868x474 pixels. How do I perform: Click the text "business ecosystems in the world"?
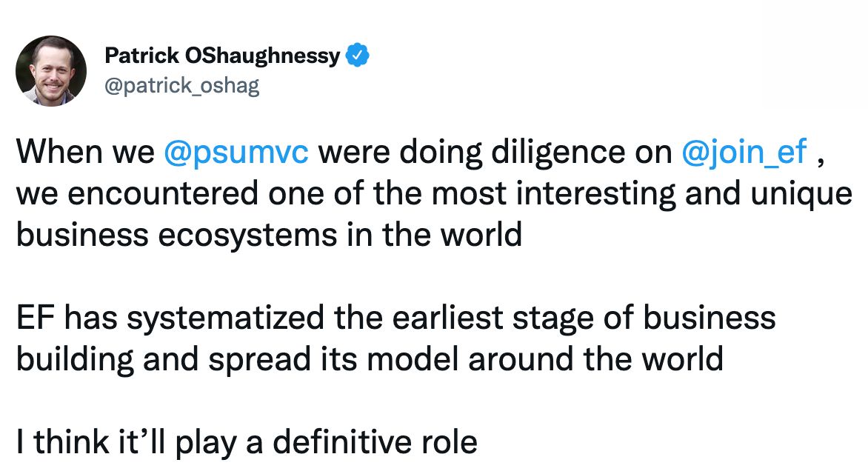coord(269,235)
